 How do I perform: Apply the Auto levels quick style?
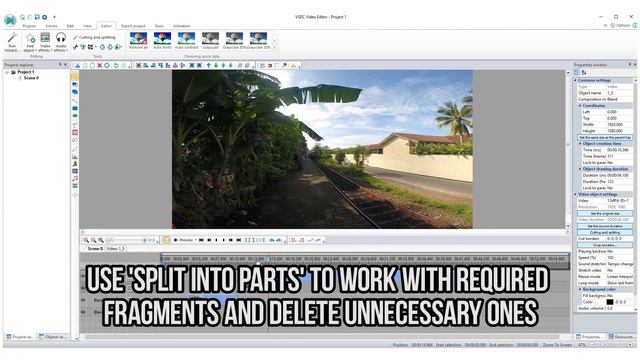coord(162,41)
